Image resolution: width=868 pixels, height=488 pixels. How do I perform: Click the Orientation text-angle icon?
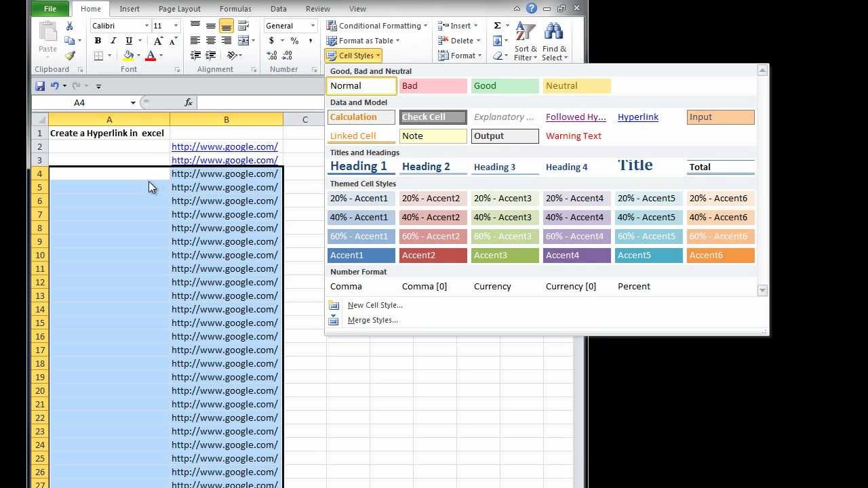233,56
